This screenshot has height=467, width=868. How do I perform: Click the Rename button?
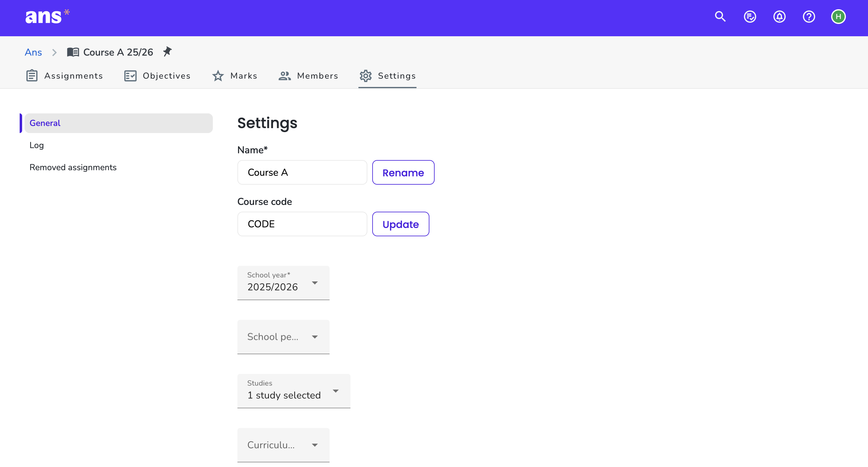[403, 173]
